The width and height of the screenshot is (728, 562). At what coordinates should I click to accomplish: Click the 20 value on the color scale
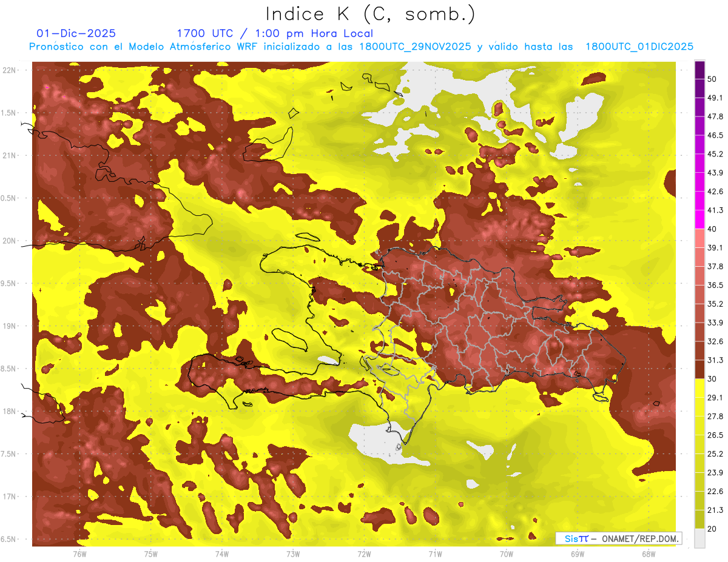pyautogui.click(x=712, y=529)
